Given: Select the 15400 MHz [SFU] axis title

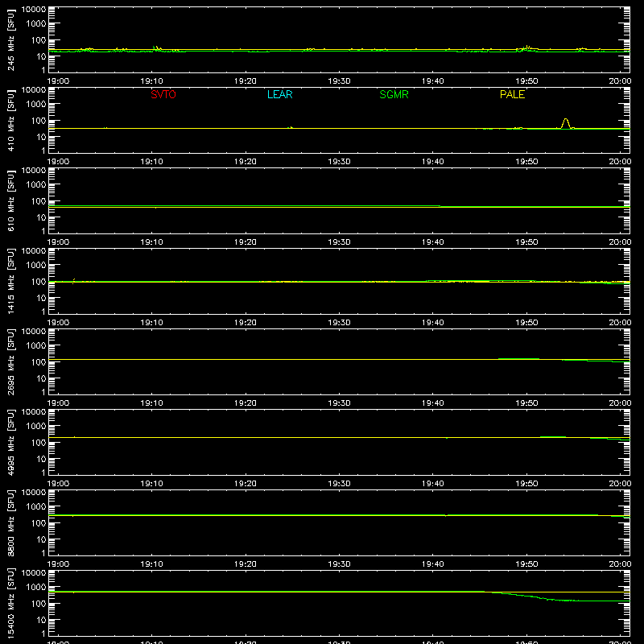Looking at the screenshot, I should click(10, 603).
